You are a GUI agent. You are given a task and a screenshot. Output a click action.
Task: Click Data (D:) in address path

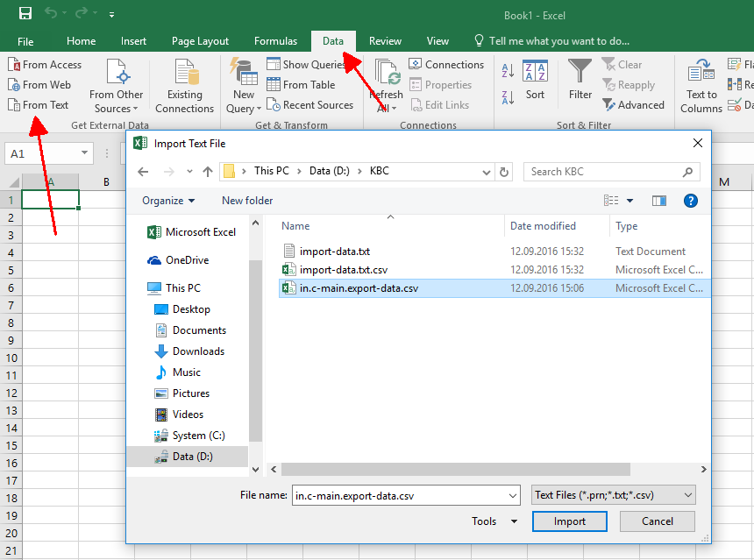330,171
